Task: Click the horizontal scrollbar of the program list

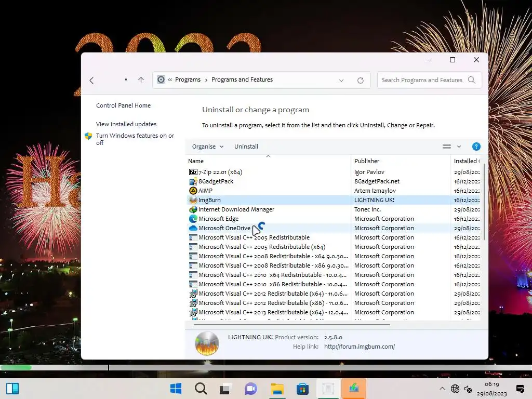Action: [x=292, y=325]
